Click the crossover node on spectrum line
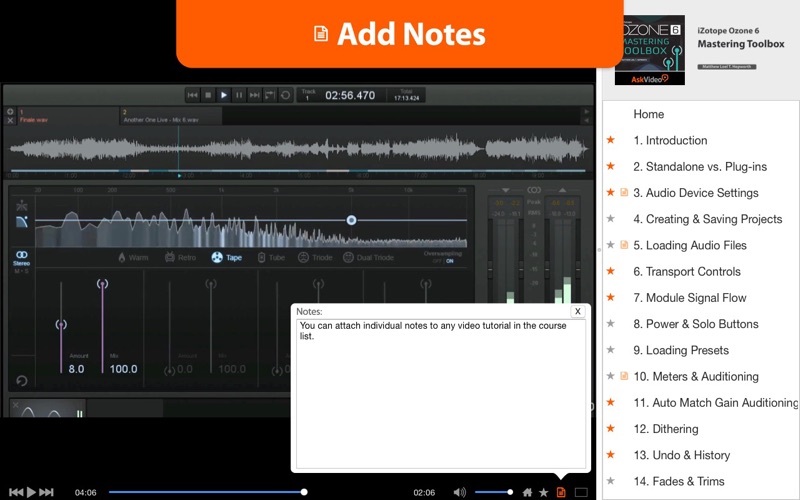 coord(351,220)
